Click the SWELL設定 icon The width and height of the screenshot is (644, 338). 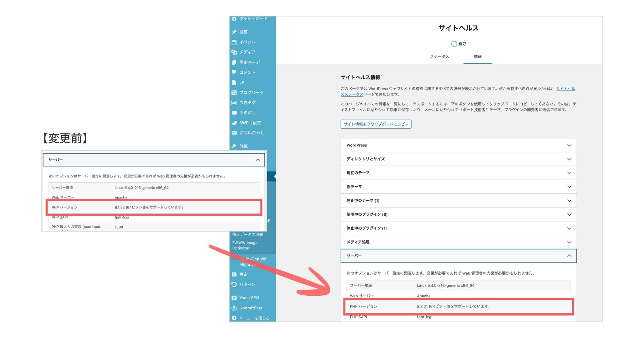coord(234,123)
